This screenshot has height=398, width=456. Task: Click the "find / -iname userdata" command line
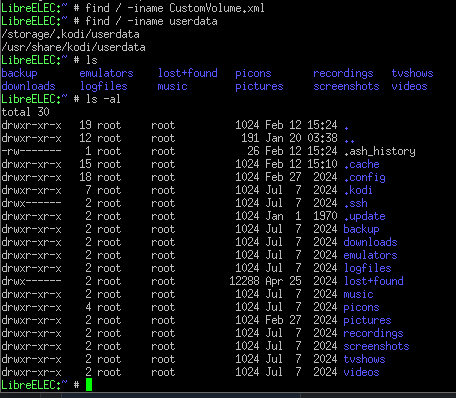point(151,21)
